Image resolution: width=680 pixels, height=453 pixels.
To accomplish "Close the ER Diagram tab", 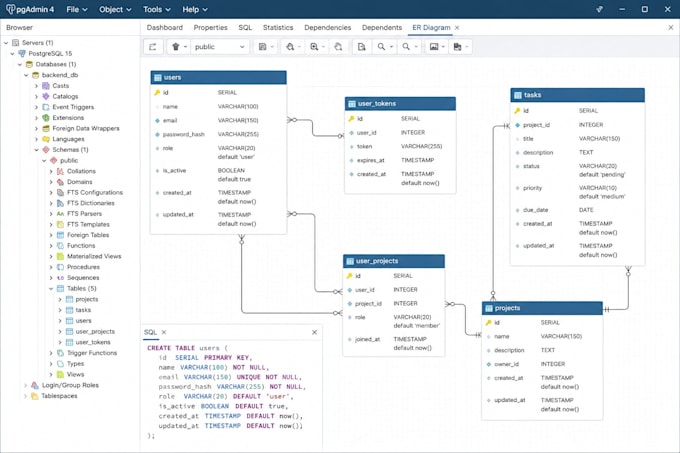I will click(x=457, y=28).
